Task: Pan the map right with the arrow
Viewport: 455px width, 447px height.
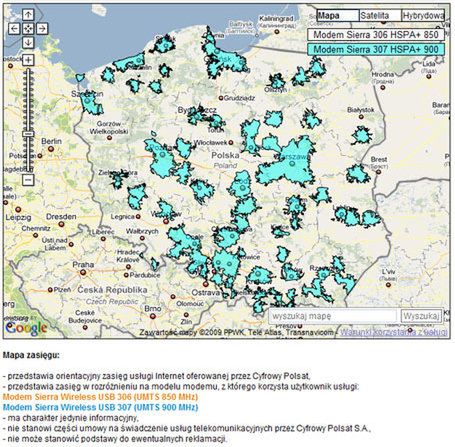Action: coord(42,29)
